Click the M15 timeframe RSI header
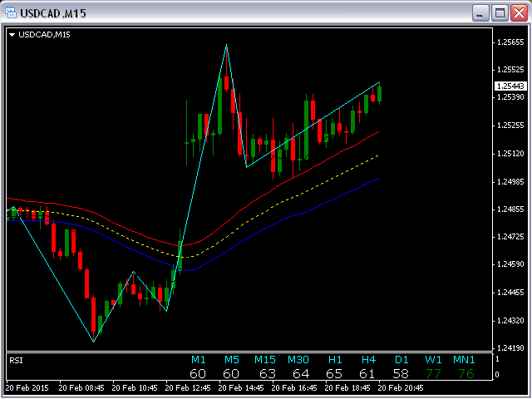 (x=265, y=360)
